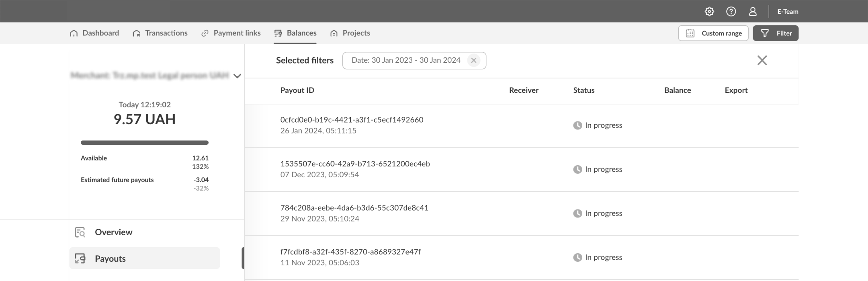Open settings gear icon in top bar

coord(709,12)
